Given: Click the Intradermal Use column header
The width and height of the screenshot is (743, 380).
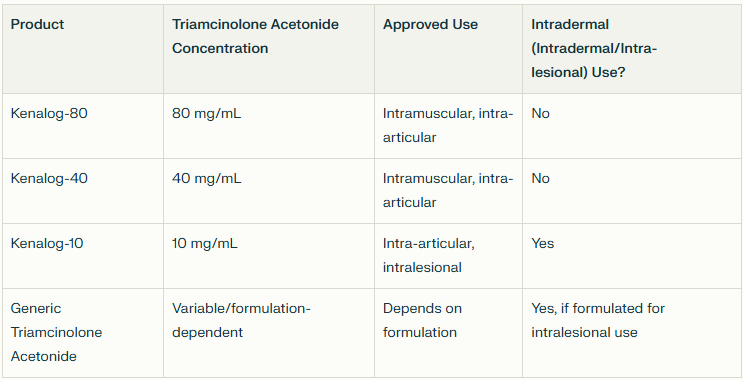Looking at the screenshot, I should pyautogui.click(x=632, y=49).
